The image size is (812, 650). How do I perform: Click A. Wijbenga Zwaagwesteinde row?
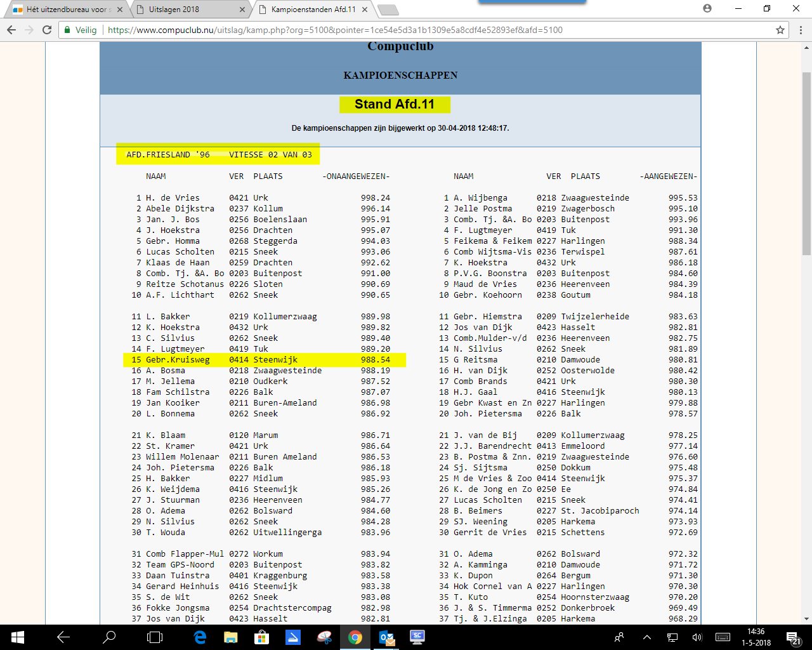click(568, 197)
